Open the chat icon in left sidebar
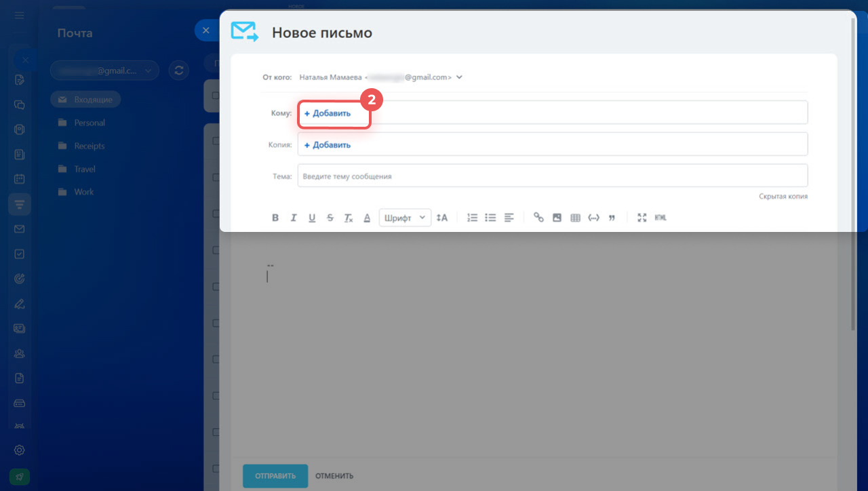 click(x=20, y=105)
